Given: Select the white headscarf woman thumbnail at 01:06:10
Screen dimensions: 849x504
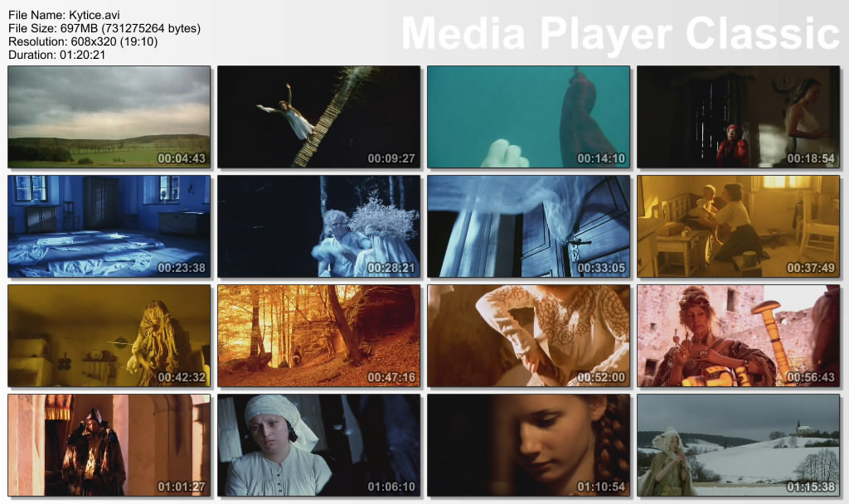Looking at the screenshot, I should [318, 444].
